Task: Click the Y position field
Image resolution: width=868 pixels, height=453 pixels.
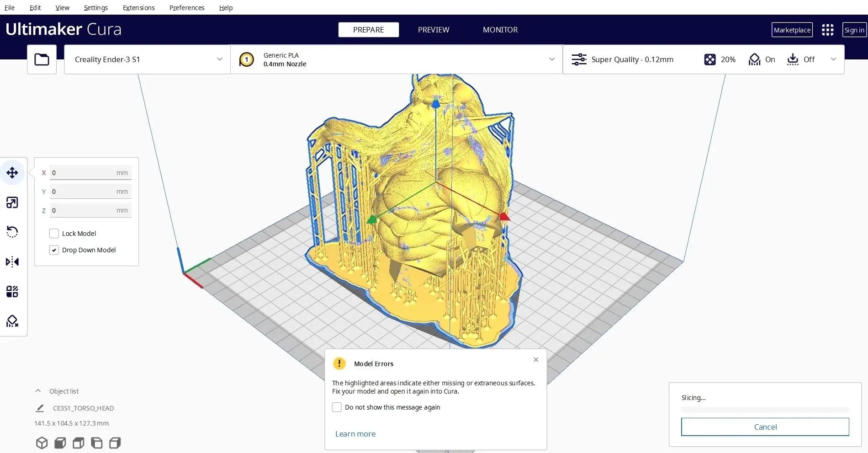Action: [x=90, y=192]
